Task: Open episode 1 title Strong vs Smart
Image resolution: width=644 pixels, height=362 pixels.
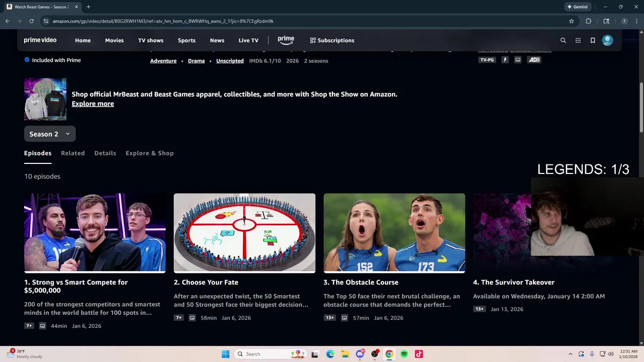Action: [76, 286]
